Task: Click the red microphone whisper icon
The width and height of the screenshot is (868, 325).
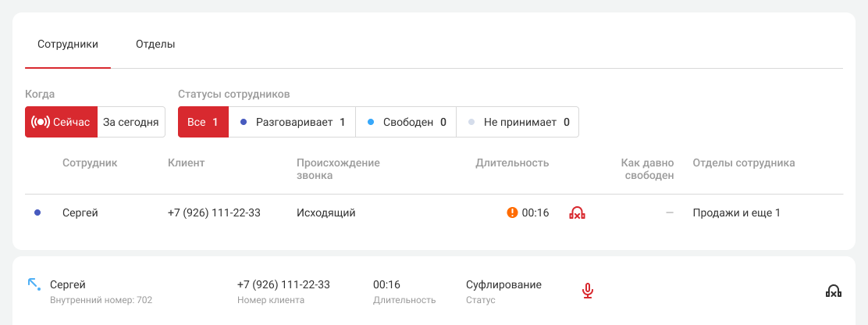Action: (588, 291)
